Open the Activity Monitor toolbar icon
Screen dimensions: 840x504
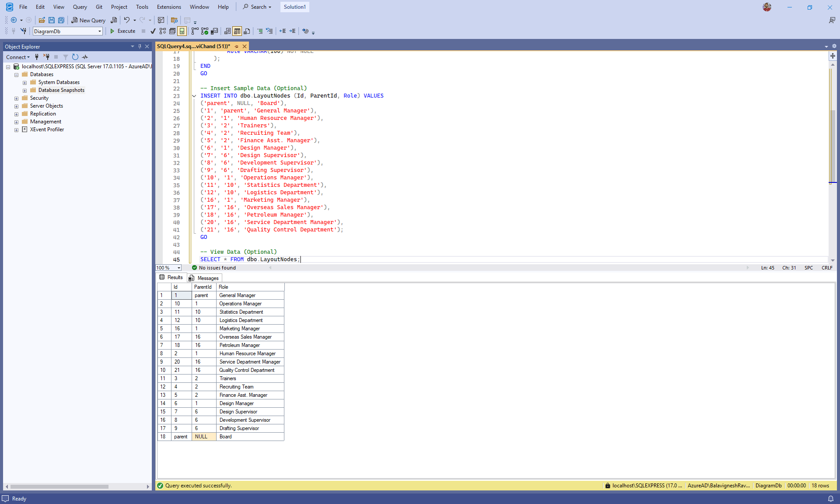[161, 20]
